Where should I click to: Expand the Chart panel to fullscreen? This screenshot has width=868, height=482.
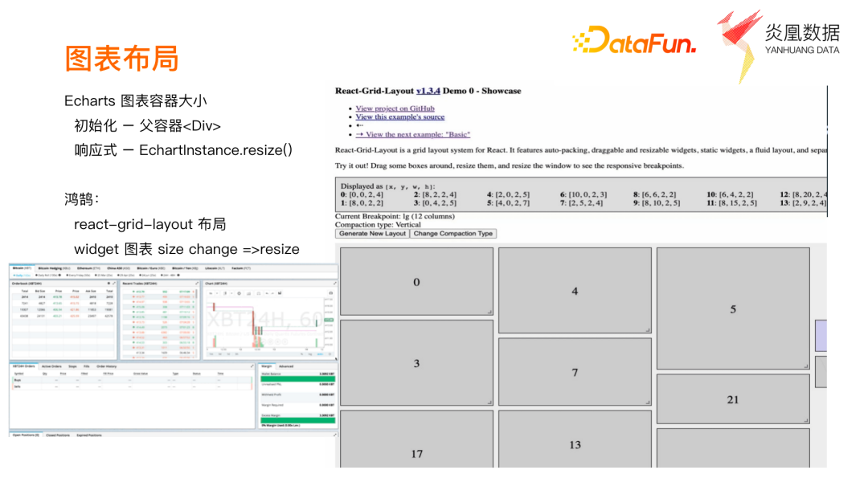[x=334, y=284]
